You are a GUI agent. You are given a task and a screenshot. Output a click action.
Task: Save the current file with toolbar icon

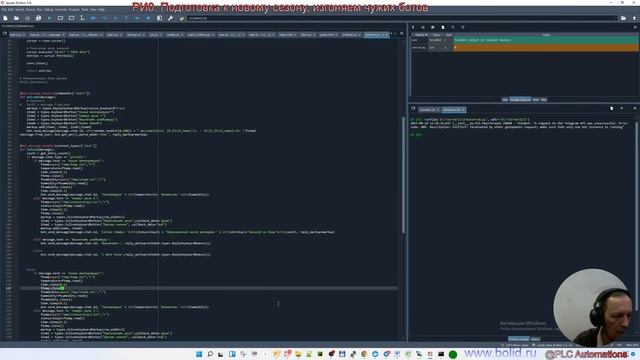[27, 18]
